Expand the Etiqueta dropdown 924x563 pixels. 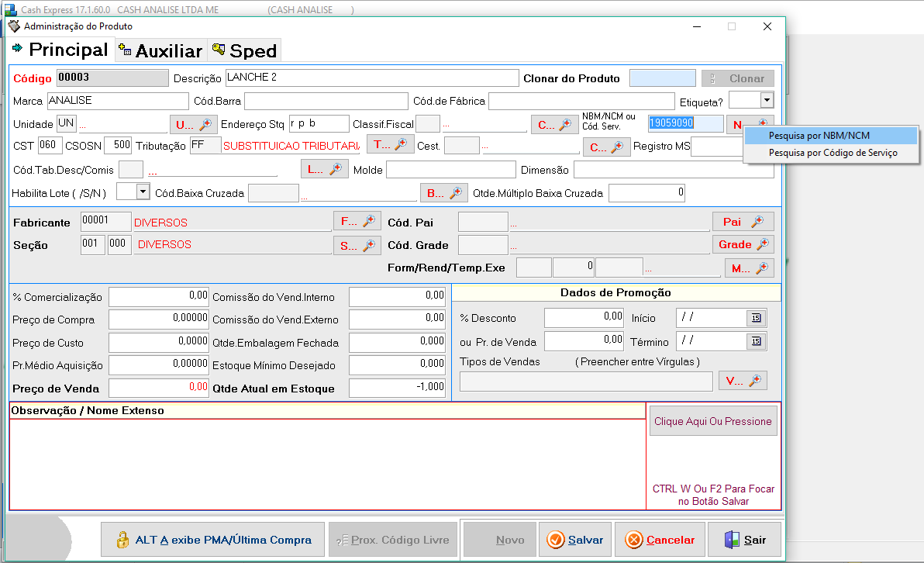coord(767,100)
